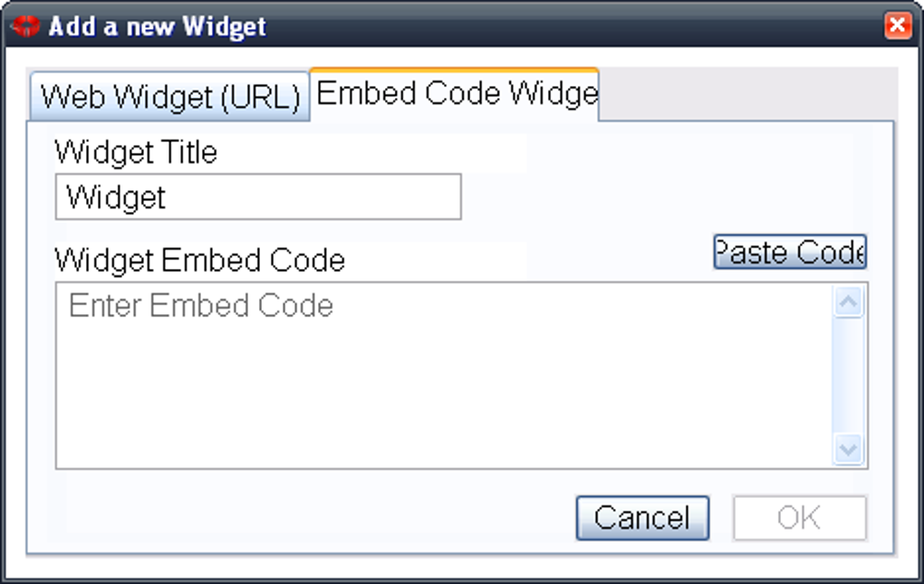The image size is (924, 584).
Task: Focus the Widget Title text field
Action: click(x=258, y=197)
